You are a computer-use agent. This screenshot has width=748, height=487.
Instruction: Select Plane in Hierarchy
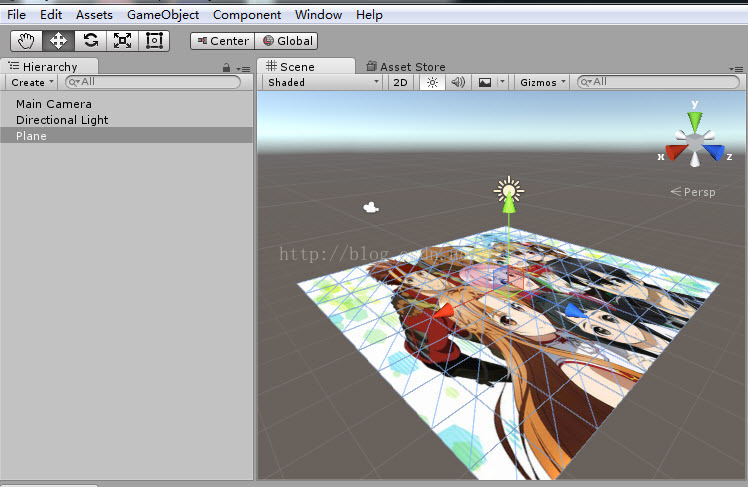[126, 135]
